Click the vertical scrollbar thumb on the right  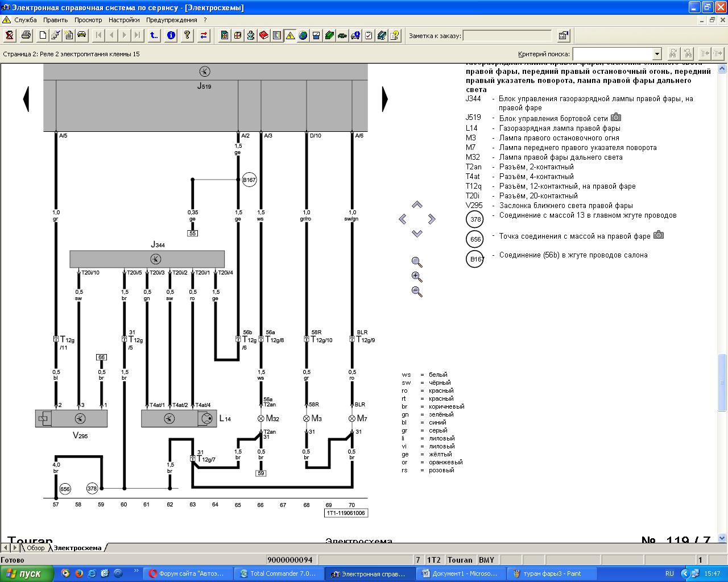pos(722,382)
